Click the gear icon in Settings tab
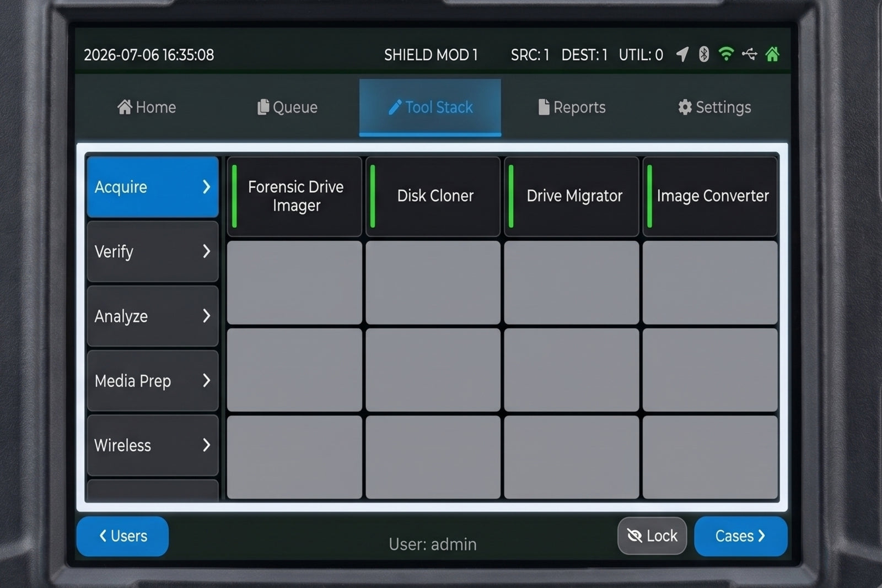 tap(685, 107)
